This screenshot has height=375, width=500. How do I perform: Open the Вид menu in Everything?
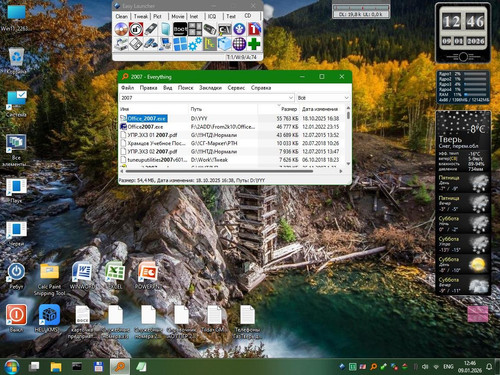(x=168, y=88)
